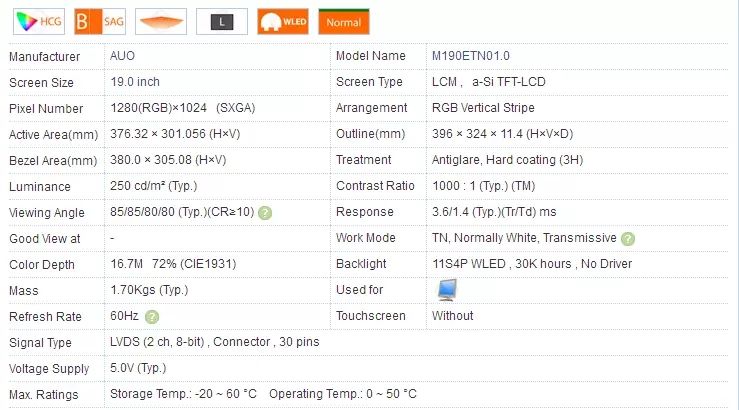Open help icon next to Transmissive
This screenshot has width=739, height=410.
[x=627, y=238]
